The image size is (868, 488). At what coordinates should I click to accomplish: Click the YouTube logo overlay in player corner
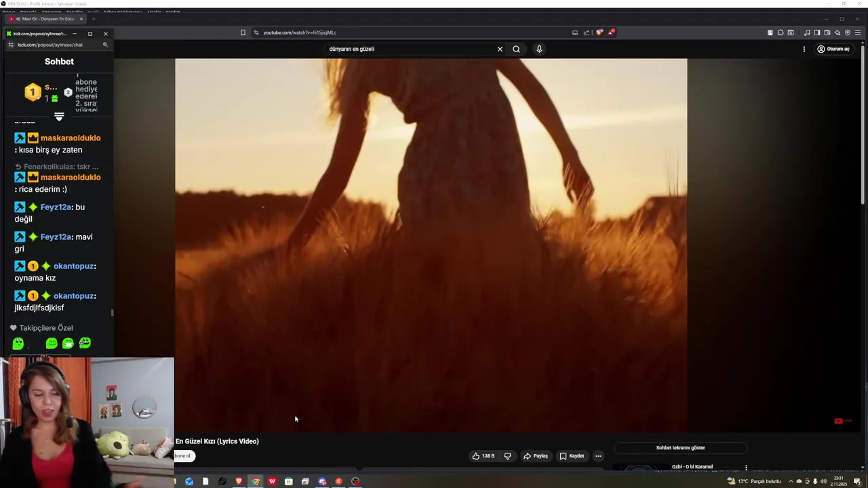pos(842,421)
